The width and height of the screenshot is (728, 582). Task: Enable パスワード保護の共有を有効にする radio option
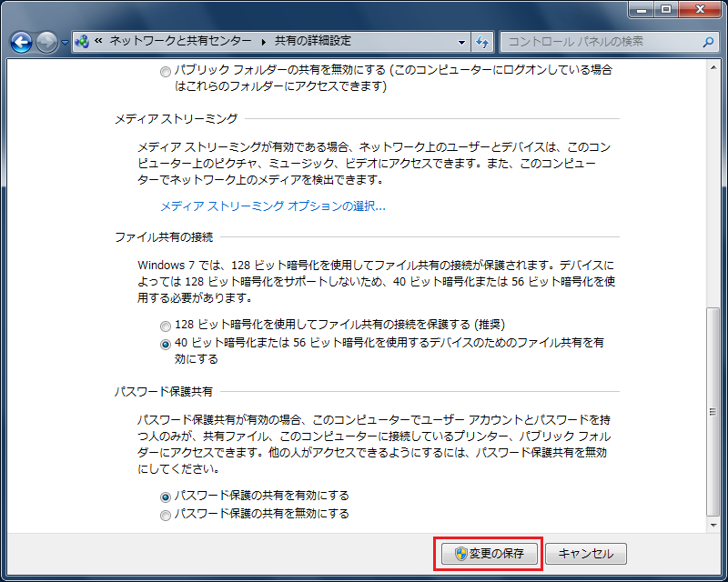pyautogui.click(x=165, y=497)
